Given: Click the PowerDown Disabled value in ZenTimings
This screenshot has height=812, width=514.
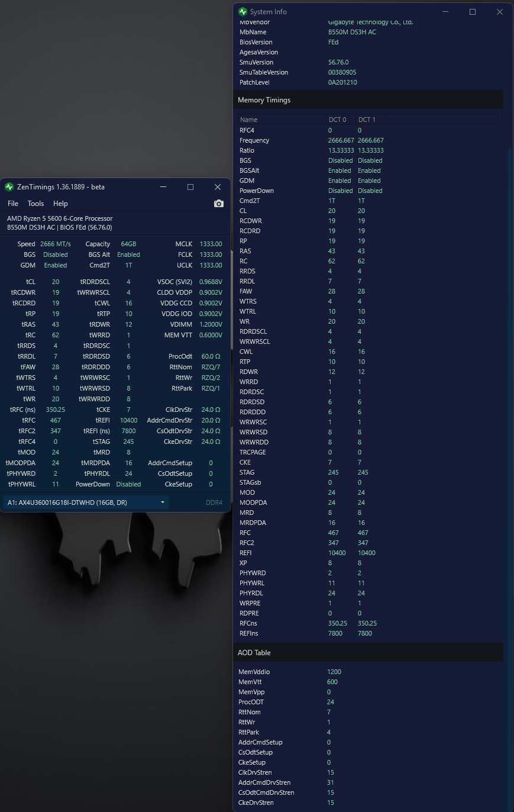Looking at the screenshot, I should [x=128, y=484].
